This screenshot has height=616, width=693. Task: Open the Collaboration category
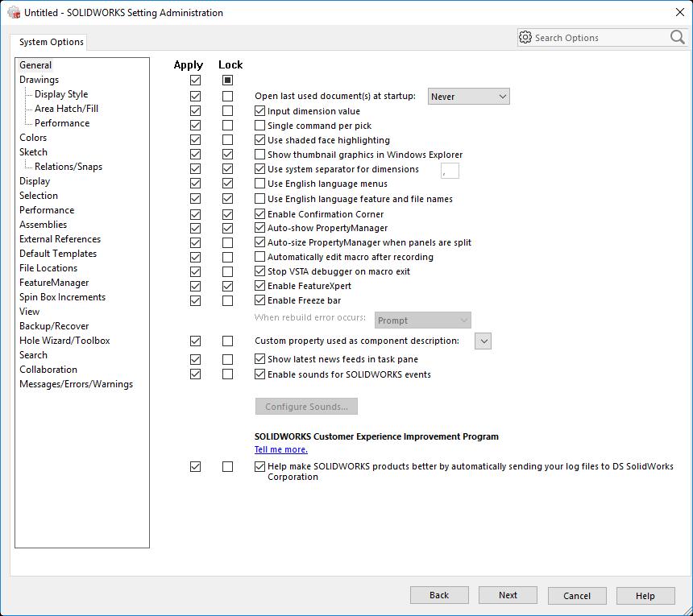48,370
